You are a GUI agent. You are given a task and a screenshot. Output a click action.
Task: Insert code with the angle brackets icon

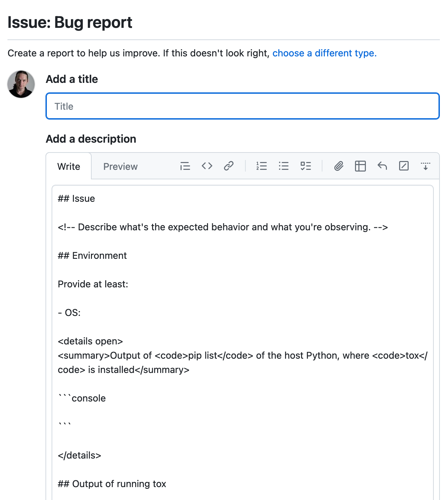[x=207, y=166]
